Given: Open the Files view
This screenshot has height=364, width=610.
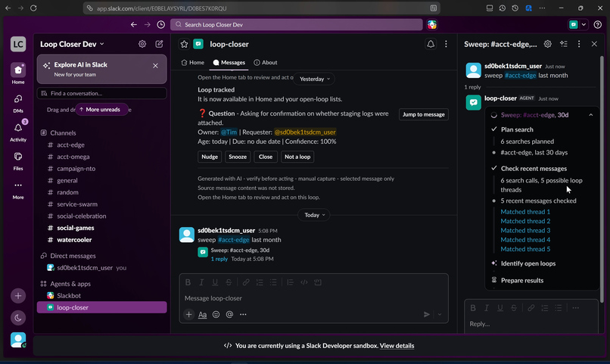Looking at the screenshot, I should (18, 161).
